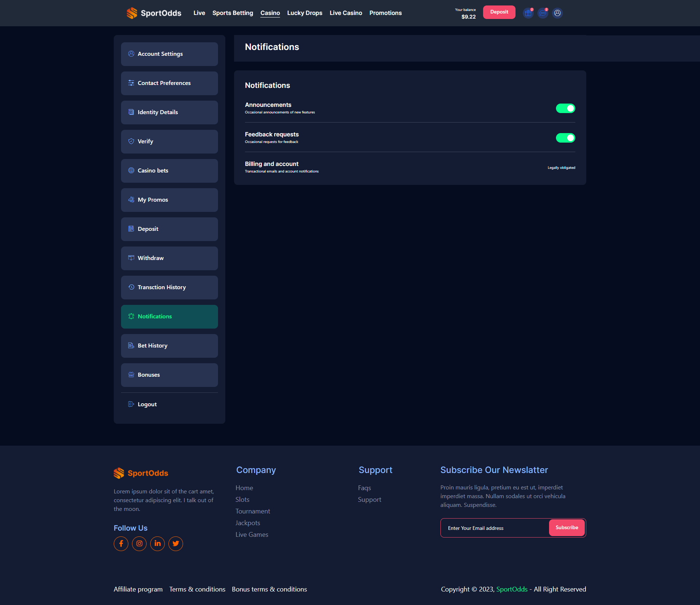
Task: Open the footer Slots link
Action: coord(242,500)
